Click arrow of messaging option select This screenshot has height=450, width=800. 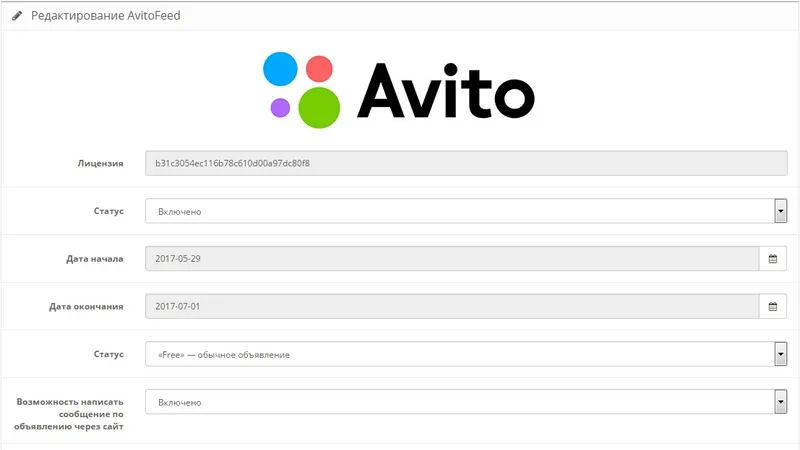780,402
